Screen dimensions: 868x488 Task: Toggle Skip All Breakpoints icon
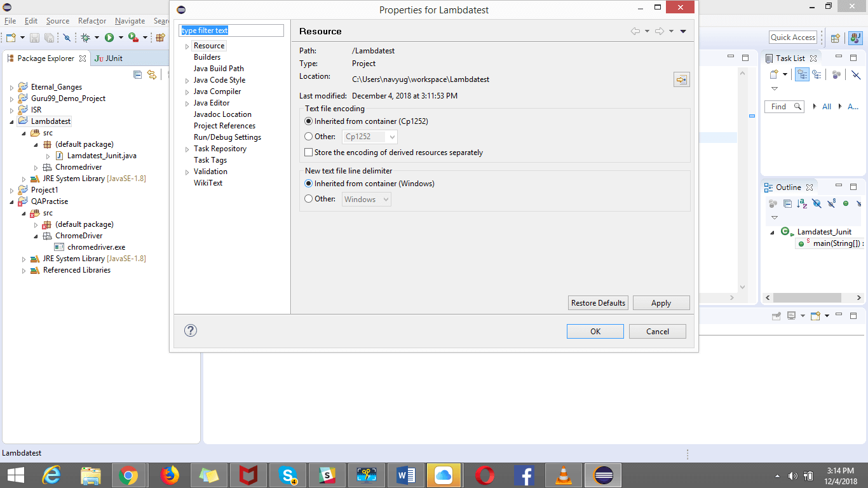(x=67, y=37)
